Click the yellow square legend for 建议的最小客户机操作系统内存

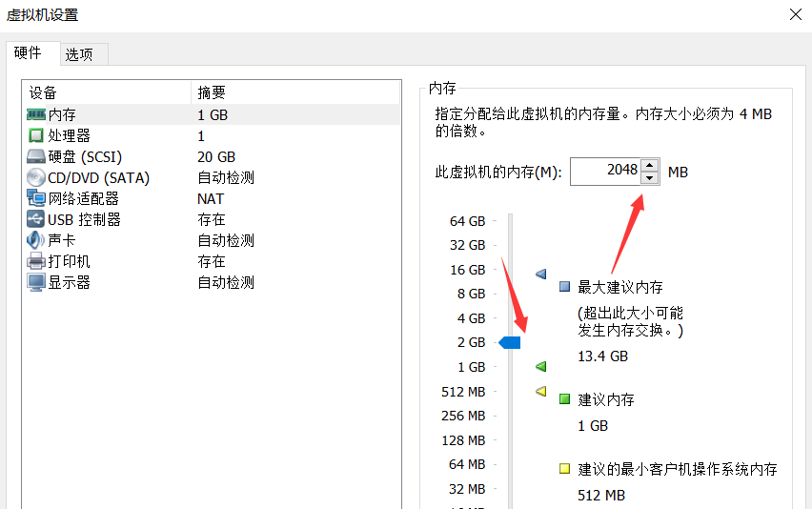point(564,469)
